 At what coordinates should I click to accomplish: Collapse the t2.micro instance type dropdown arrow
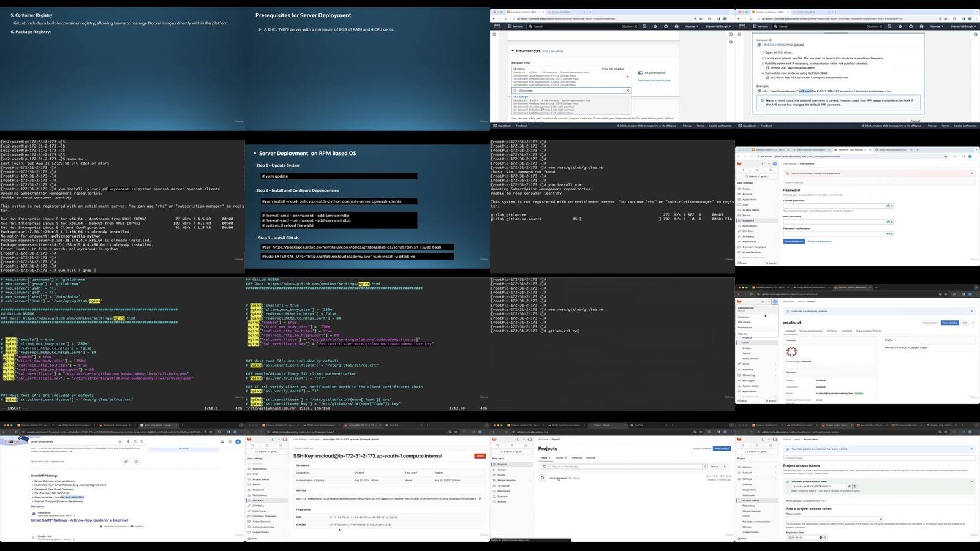coord(627,77)
